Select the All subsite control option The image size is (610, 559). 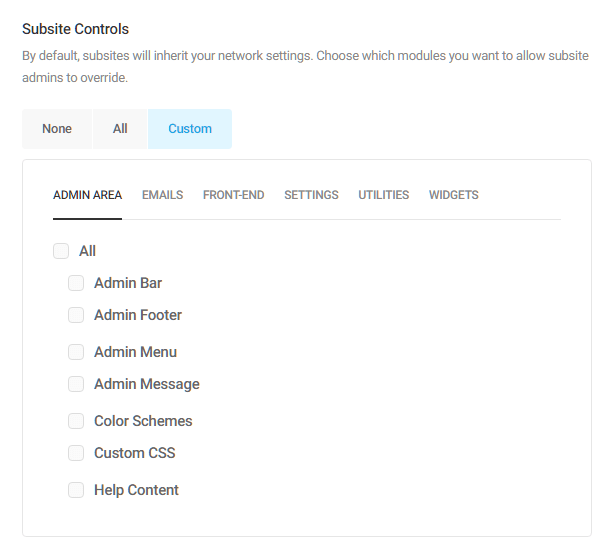click(120, 129)
